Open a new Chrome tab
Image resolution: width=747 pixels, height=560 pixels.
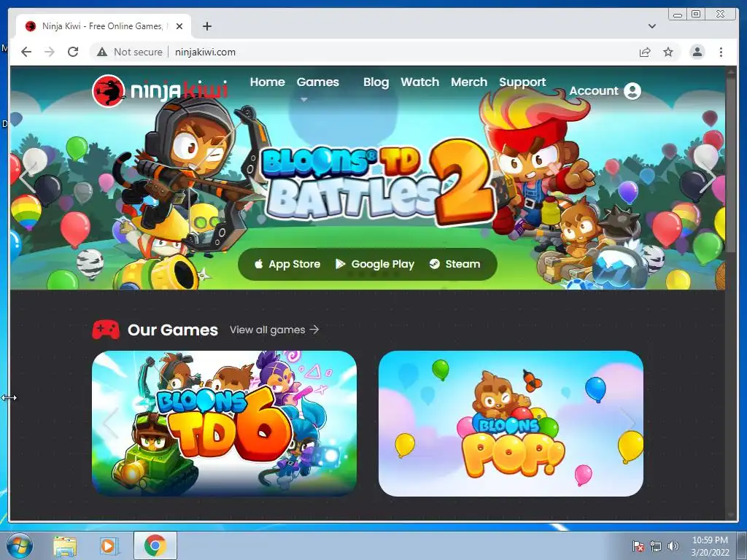point(206,26)
